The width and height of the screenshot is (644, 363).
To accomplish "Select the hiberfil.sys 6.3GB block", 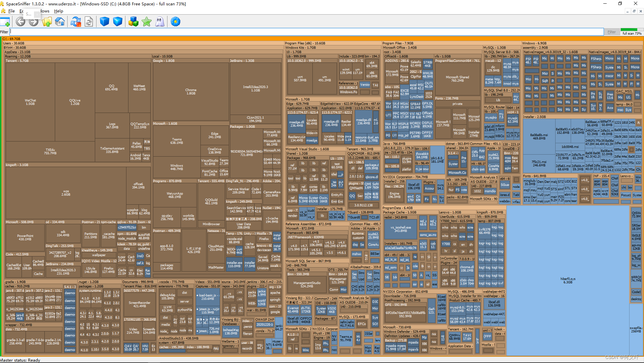I will [568, 281].
